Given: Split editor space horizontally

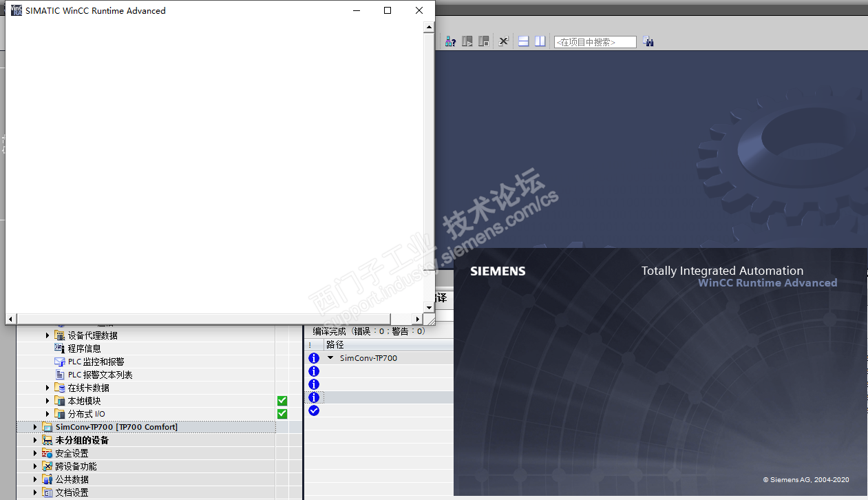Looking at the screenshot, I should click(524, 41).
